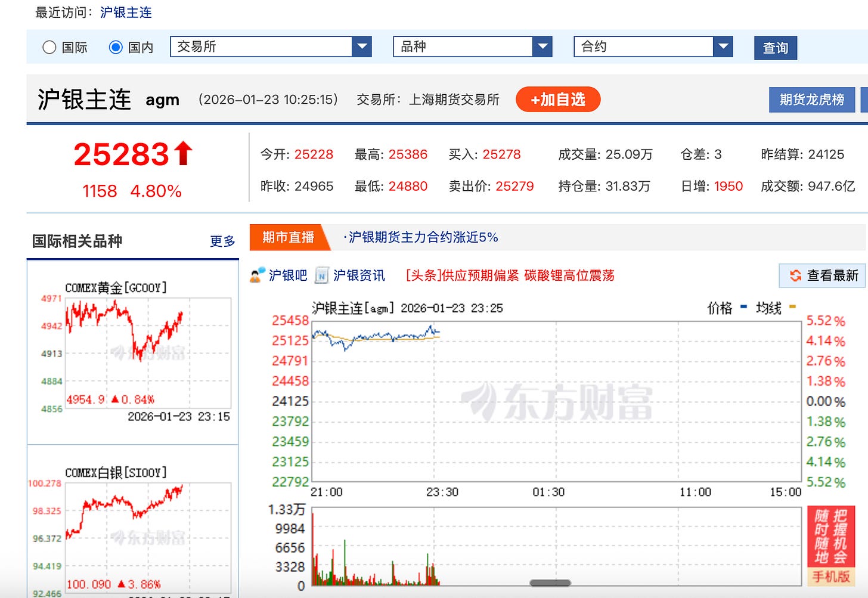Click the red up arrow beside 25283
Screen dimensions: 868x598
point(183,153)
